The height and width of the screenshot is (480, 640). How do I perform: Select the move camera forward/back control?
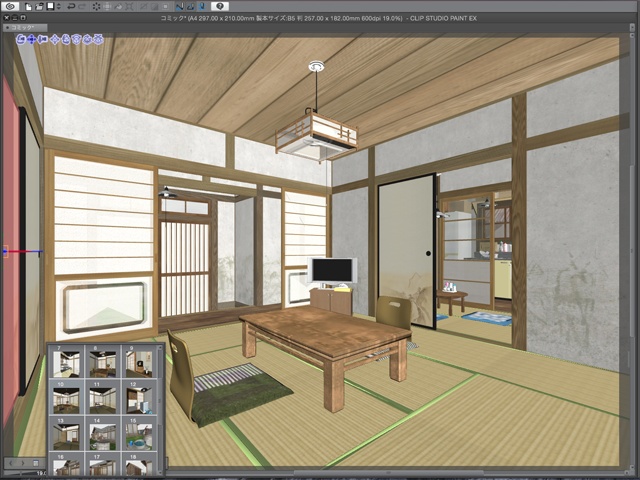point(43,40)
